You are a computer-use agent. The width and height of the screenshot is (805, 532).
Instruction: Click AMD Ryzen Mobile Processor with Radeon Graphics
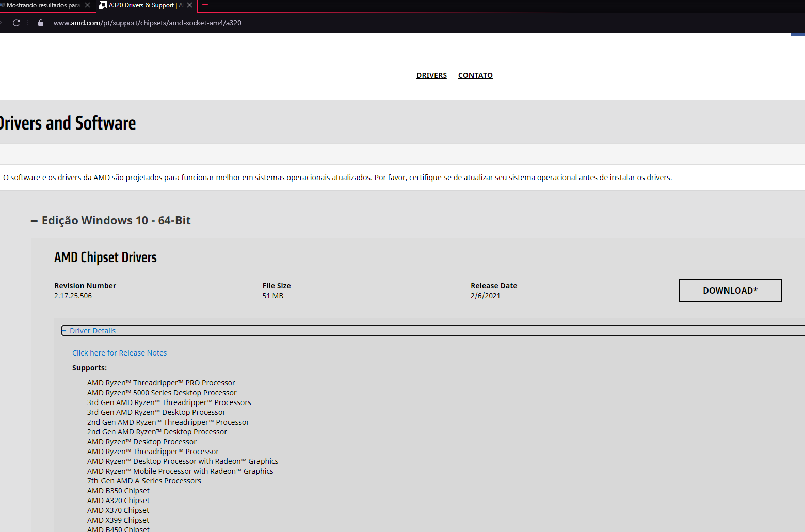180,471
